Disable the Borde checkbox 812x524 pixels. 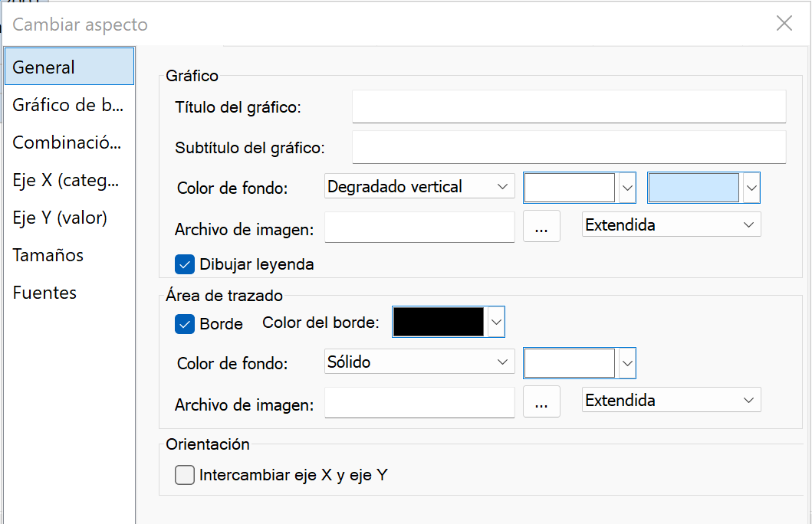(185, 323)
